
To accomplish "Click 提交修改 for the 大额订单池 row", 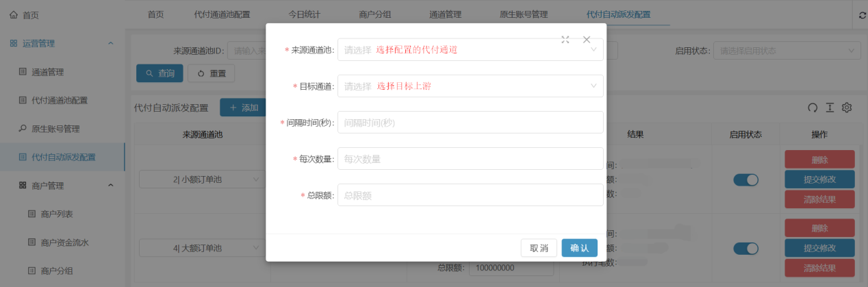I will point(819,248).
